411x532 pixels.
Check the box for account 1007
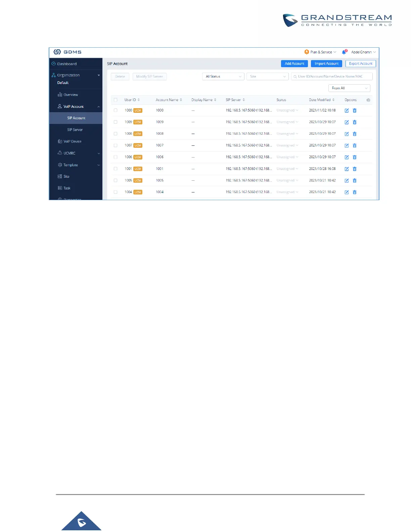116,145
